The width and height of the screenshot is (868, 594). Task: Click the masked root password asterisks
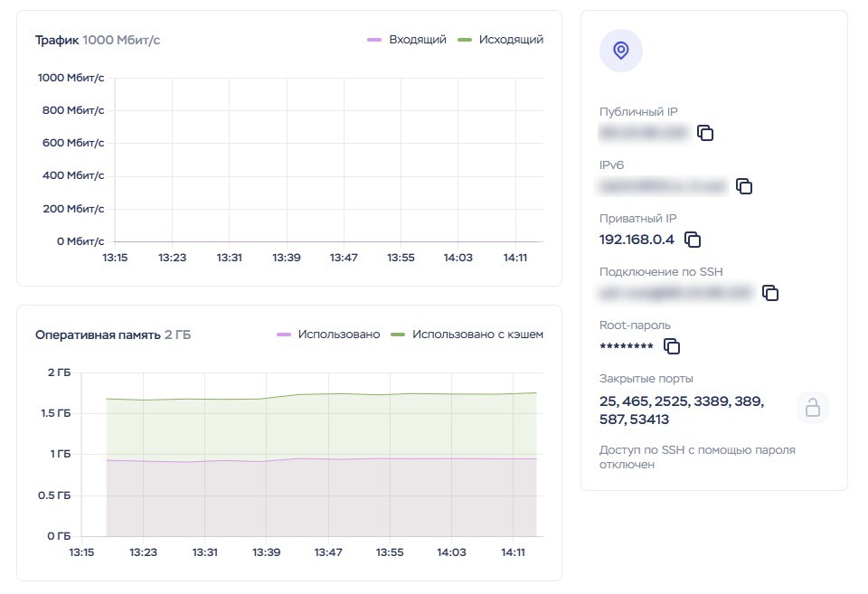tap(626, 346)
